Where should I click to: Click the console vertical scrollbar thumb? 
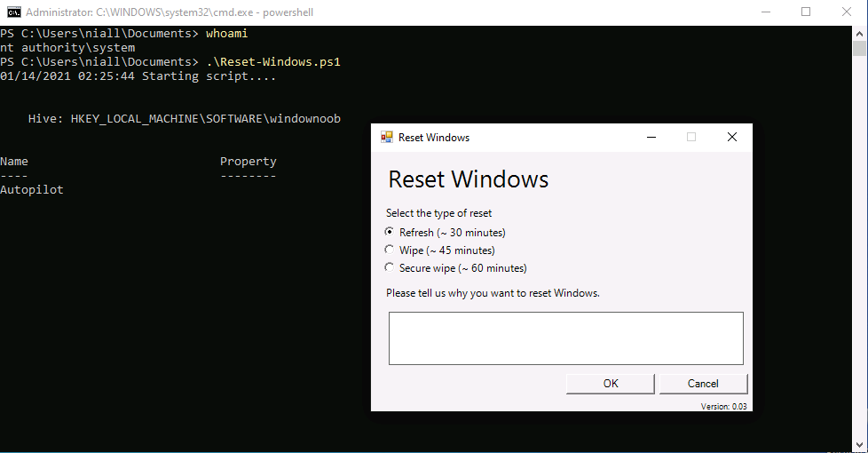(x=859, y=49)
